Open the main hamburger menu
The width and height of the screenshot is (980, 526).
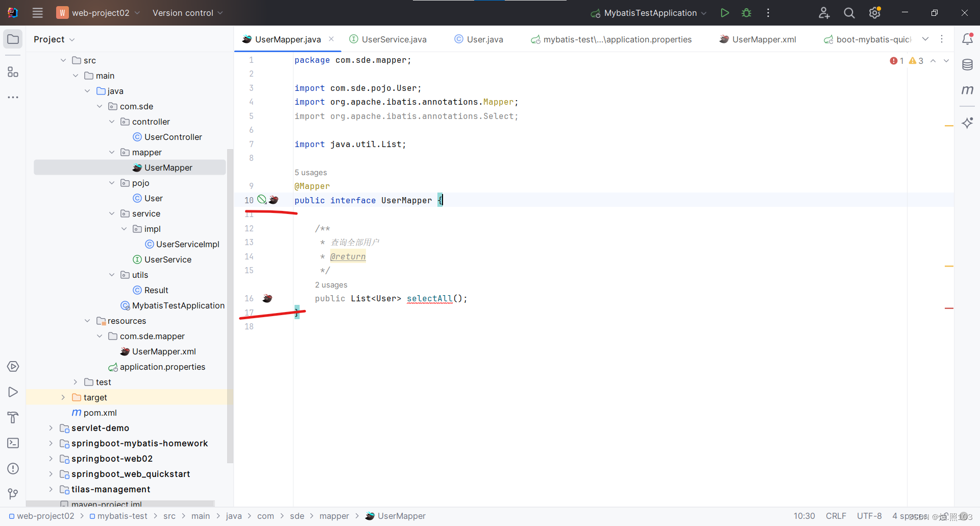pos(38,13)
